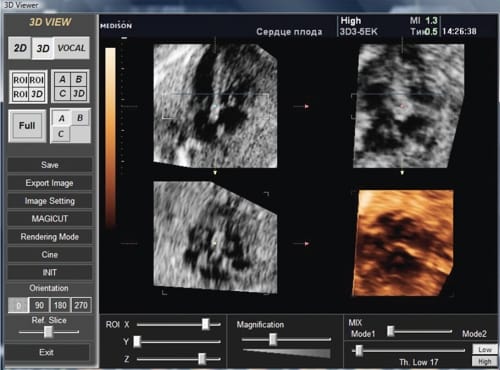Viewport: 500px width, 370px height.
Task: Set orientation to 90 degrees
Action: [x=39, y=305]
